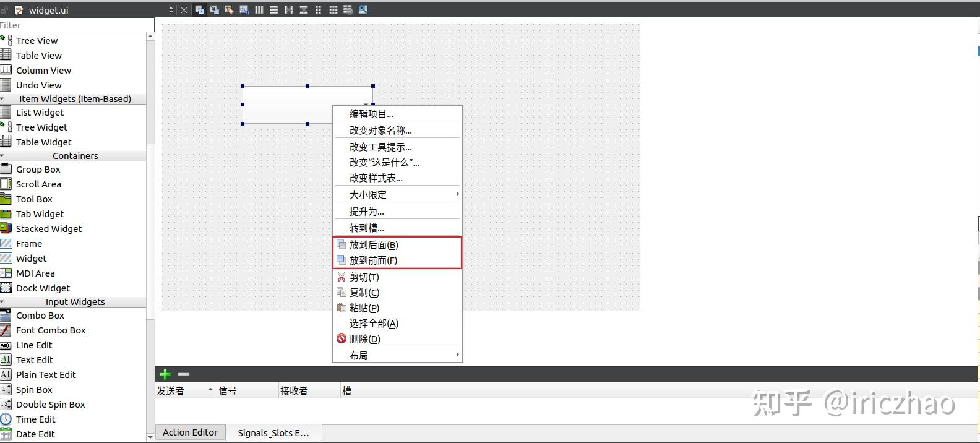Bring widget forward with 放到前面(F)
The image size is (980, 443).
pyautogui.click(x=397, y=260)
